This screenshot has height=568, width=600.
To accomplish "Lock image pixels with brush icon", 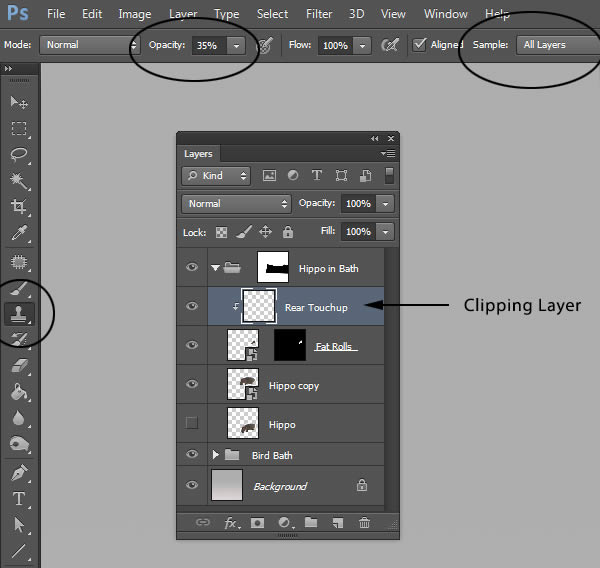I will click(244, 232).
